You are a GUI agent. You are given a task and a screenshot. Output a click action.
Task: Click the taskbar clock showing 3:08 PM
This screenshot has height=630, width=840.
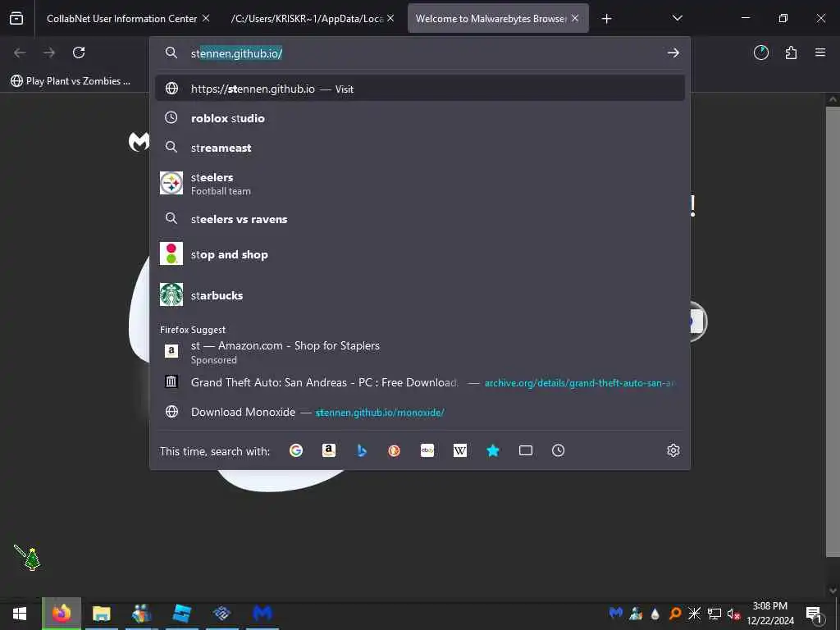[x=769, y=614]
